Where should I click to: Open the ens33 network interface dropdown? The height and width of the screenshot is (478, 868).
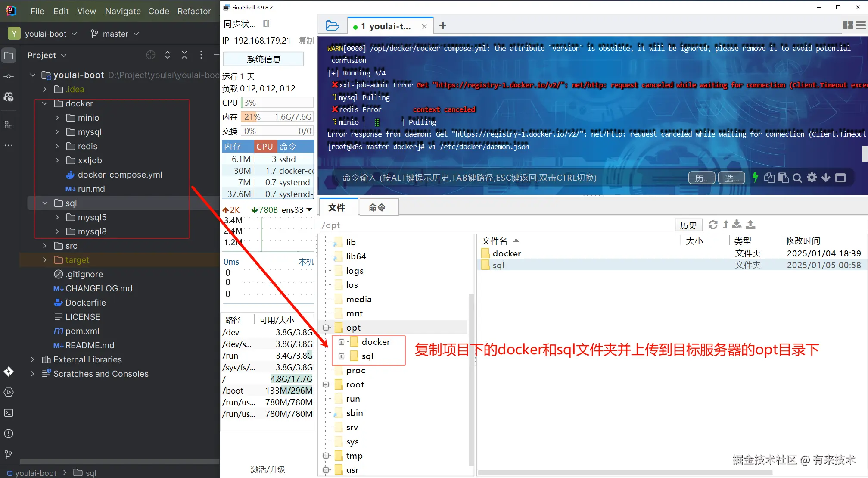point(309,210)
